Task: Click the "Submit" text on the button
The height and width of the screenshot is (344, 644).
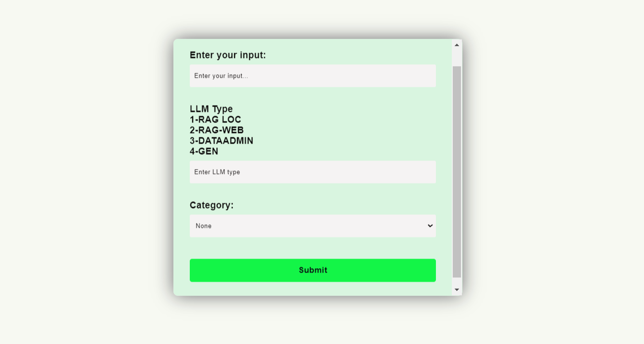Action: coord(313,270)
